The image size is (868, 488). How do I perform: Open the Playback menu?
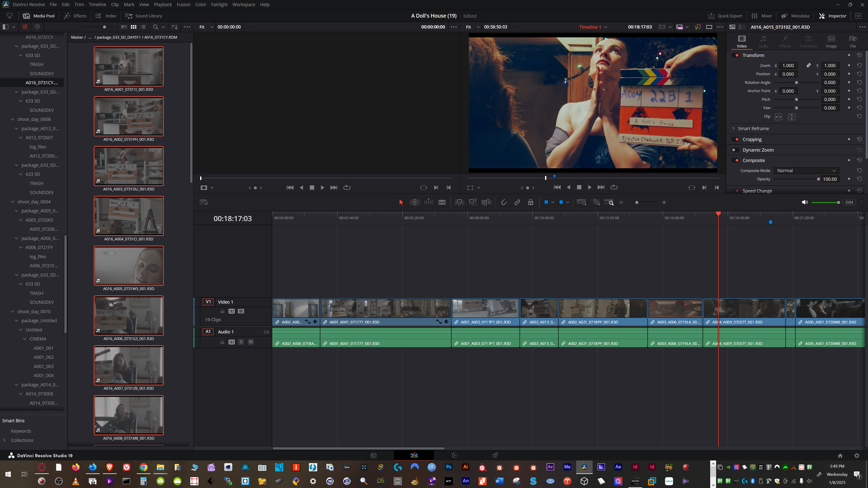pyautogui.click(x=163, y=4)
